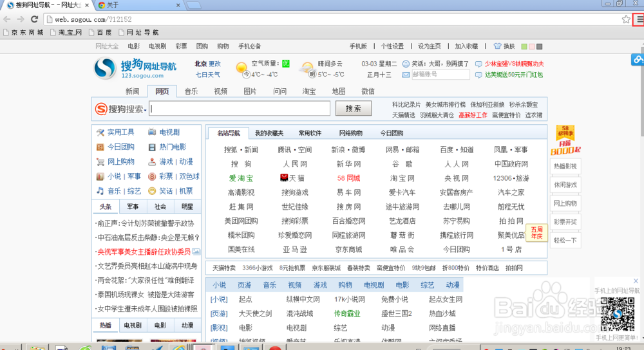Open 彩票开奖 side button
Viewport: 644px width, 350px height.
click(565, 221)
